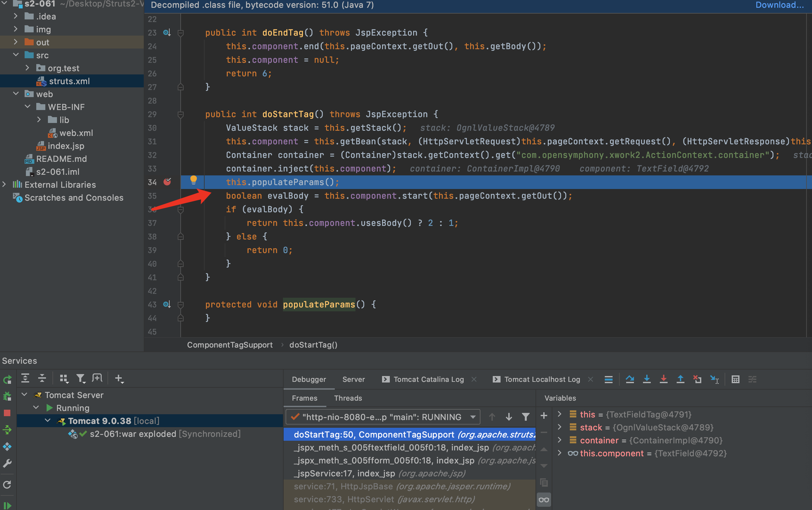Viewport: 812px width, 510px height.
Task: Click the artifacts diamond icon in sidebar
Action: pos(7,447)
